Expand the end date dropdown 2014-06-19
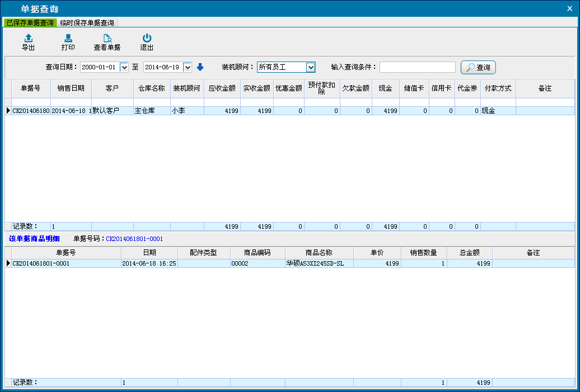 click(x=188, y=67)
